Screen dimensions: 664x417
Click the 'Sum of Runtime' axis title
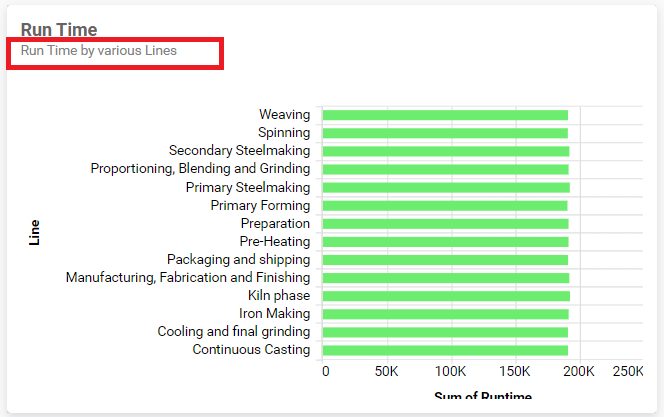click(x=483, y=398)
